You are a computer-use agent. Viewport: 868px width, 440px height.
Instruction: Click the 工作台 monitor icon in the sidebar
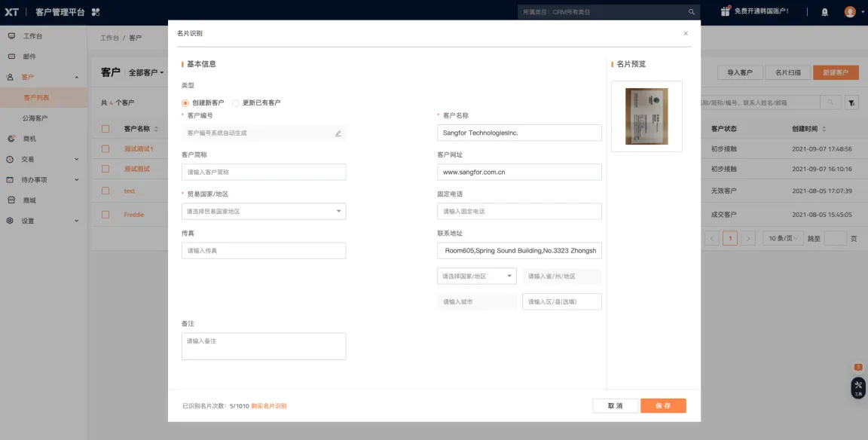[x=11, y=36]
